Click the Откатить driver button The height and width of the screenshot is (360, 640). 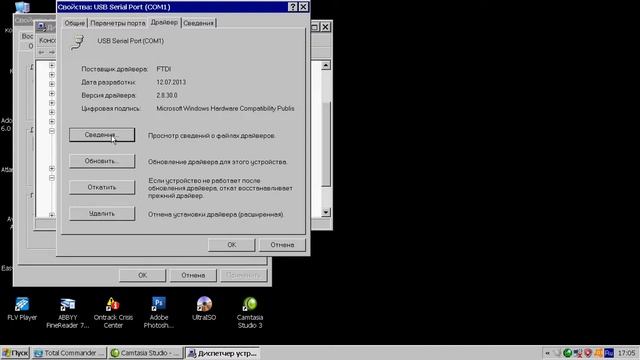point(102,187)
